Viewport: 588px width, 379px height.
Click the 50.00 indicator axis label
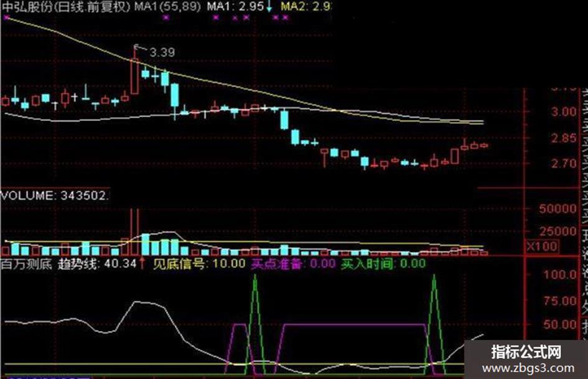560,325
